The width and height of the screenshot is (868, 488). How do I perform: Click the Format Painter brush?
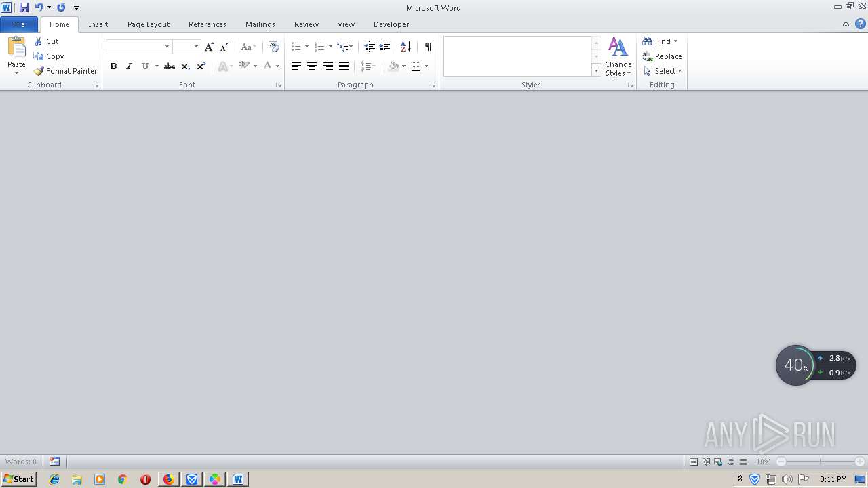point(39,71)
